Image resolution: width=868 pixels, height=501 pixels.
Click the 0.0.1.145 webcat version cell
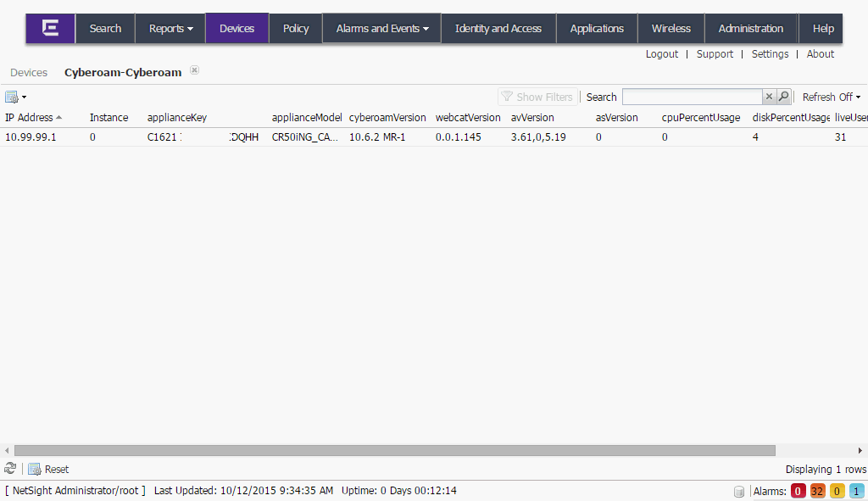458,137
